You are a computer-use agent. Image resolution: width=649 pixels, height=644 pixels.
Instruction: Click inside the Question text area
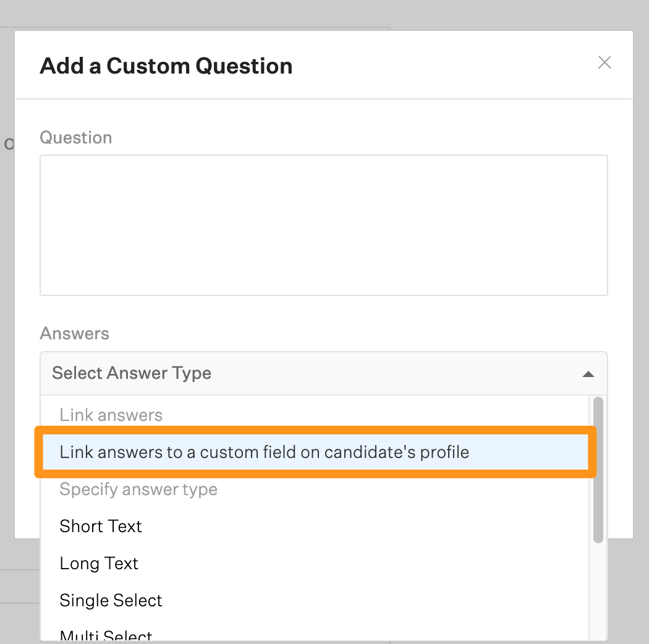(x=323, y=225)
